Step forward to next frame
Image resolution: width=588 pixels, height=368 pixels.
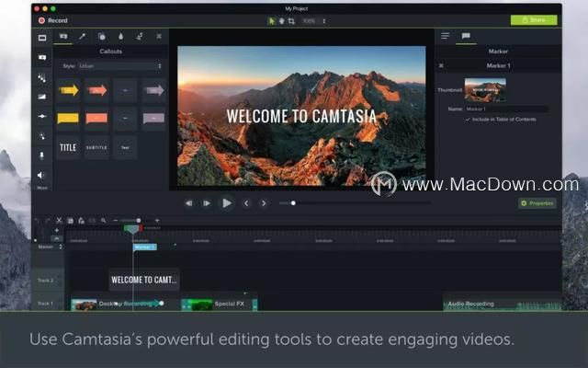(x=206, y=203)
